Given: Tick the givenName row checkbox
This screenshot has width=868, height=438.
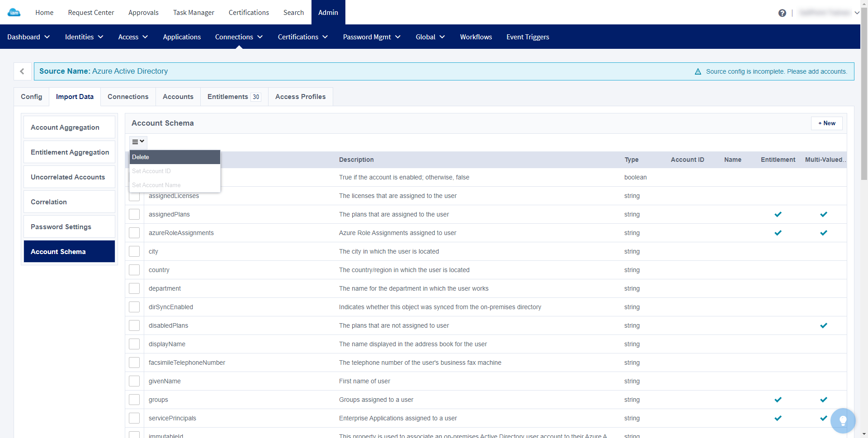Looking at the screenshot, I should point(134,381).
